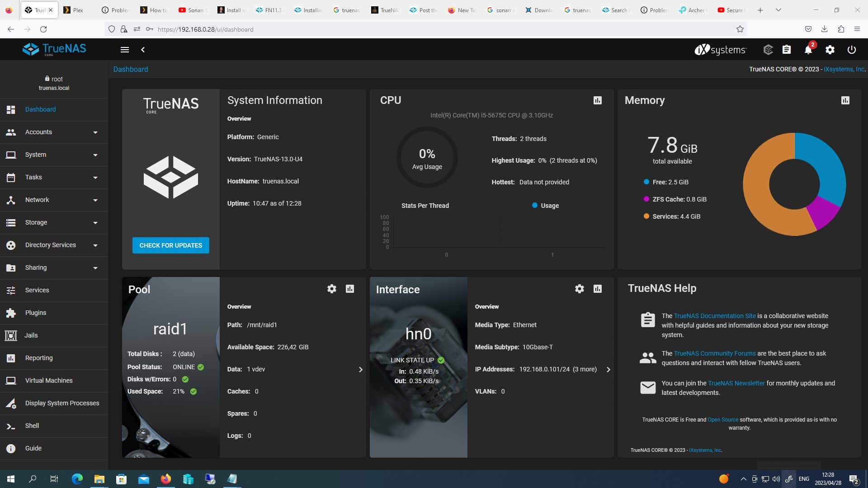868x488 pixels.
Task: Click the browser address bar URL
Action: pyautogui.click(x=205, y=29)
